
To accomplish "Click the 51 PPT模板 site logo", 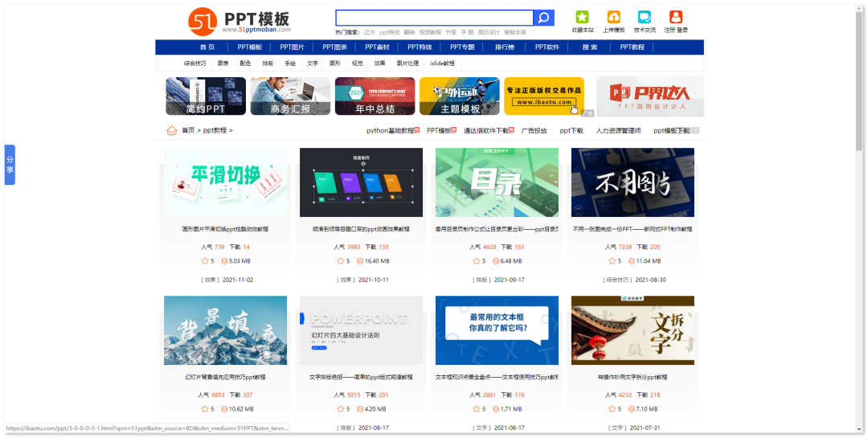I will coord(240,22).
